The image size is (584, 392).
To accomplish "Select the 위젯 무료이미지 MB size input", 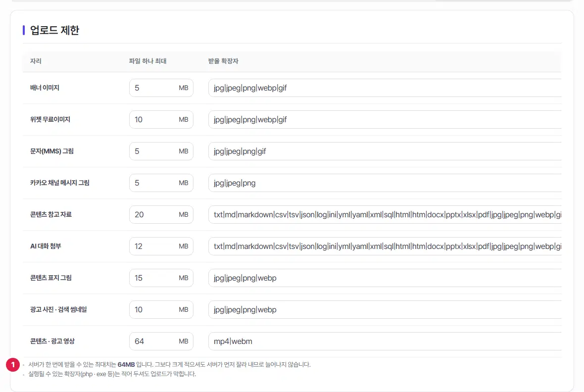I will click(x=161, y=120).
